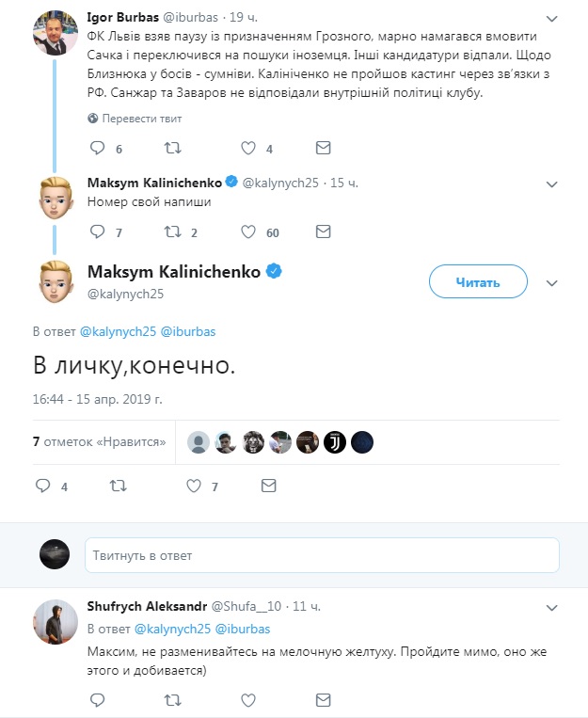The height and width of the screenshot is (718, 588).
Task: Like the main 'В личку, конечно' tweet
Action: pyautogui.click(x=194, y=487)
